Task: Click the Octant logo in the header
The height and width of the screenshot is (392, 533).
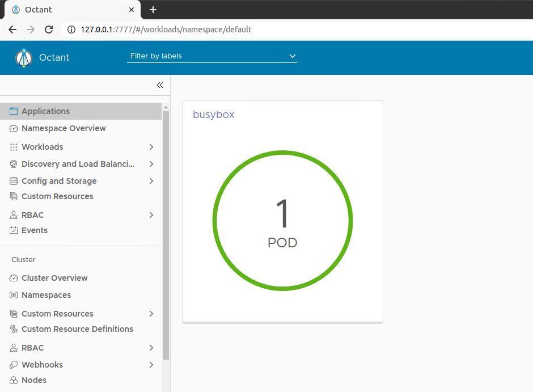Action: pos(24,57)
